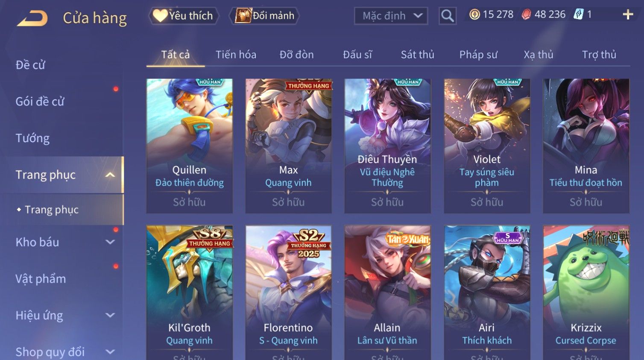The image size is (644, 360).
Task: Expand the Kho báu sidebar section
Action: [x=110, y=242]
